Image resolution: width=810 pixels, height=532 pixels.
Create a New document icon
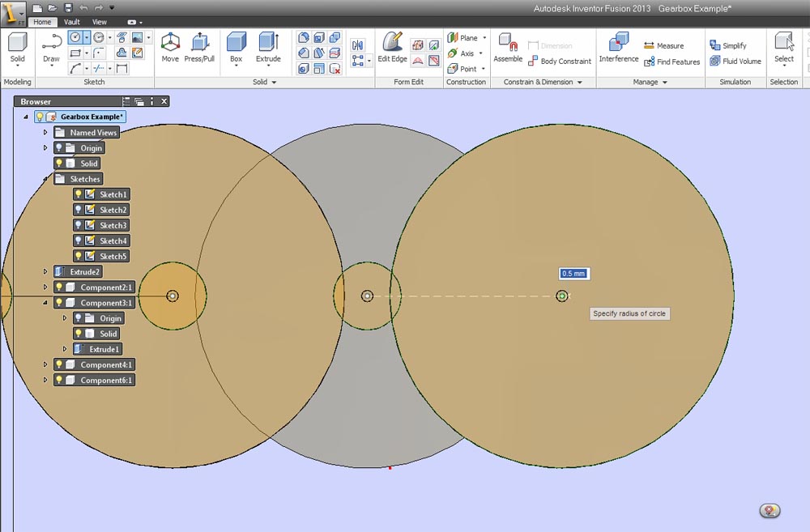pos(37,8)
